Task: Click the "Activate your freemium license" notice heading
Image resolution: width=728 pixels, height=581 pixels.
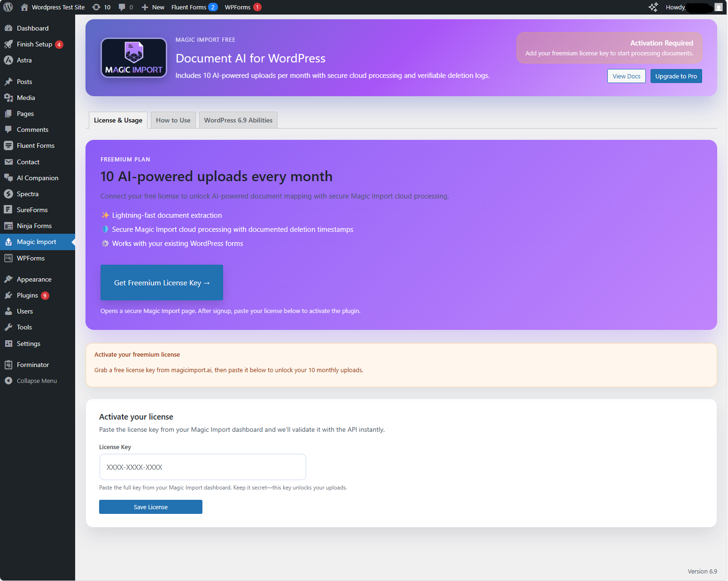Action: pos(137,354)
